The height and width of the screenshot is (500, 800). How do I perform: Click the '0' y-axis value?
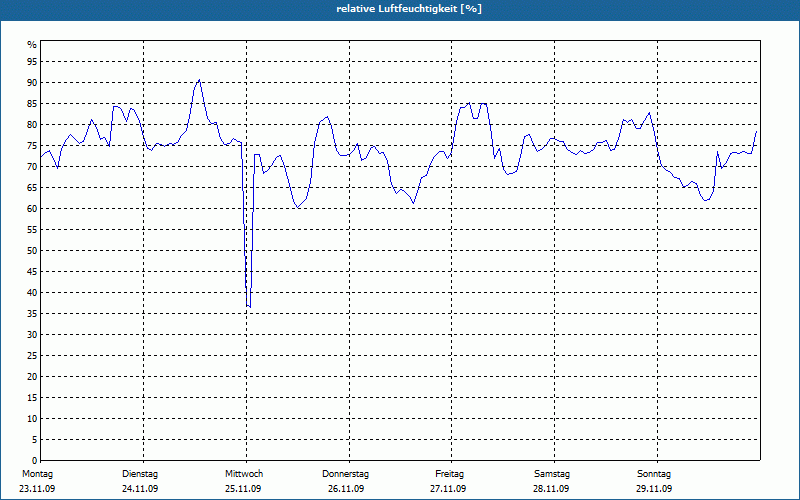[x=35, y=461]
